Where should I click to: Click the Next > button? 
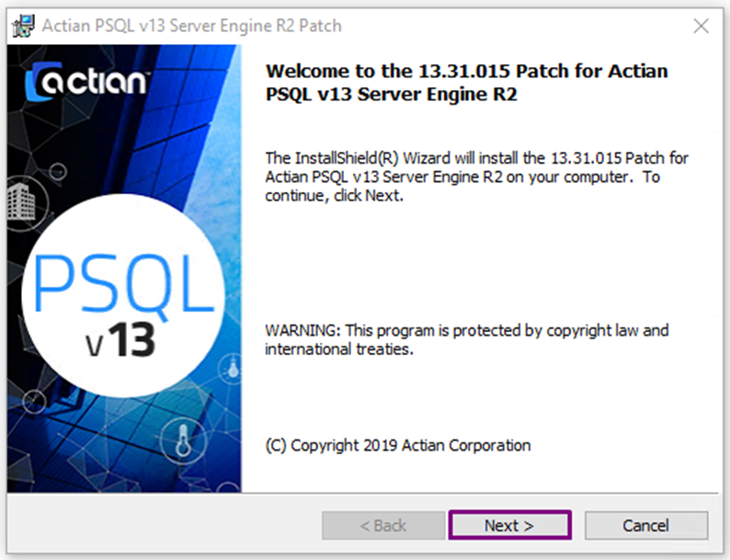point(509,525)
